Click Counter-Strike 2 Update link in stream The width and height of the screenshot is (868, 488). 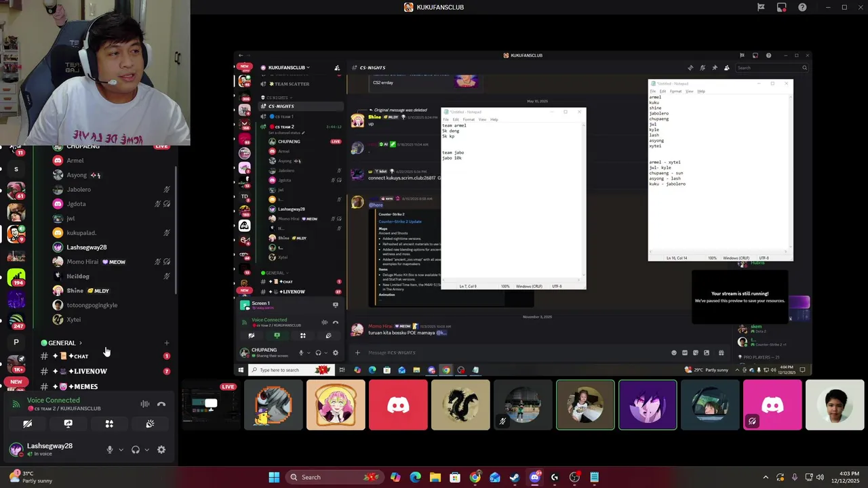coord(400,222)
